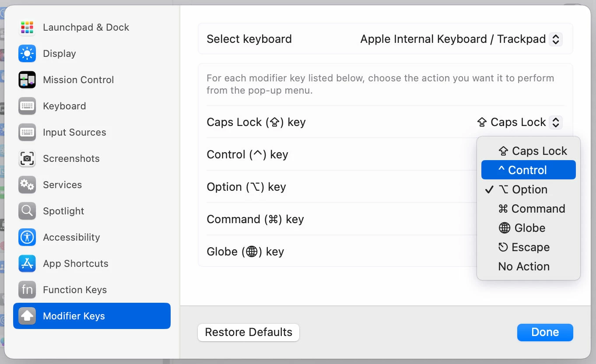Open the Services gears icon
Screen dimensions: 596x364
tap(27, 185)
